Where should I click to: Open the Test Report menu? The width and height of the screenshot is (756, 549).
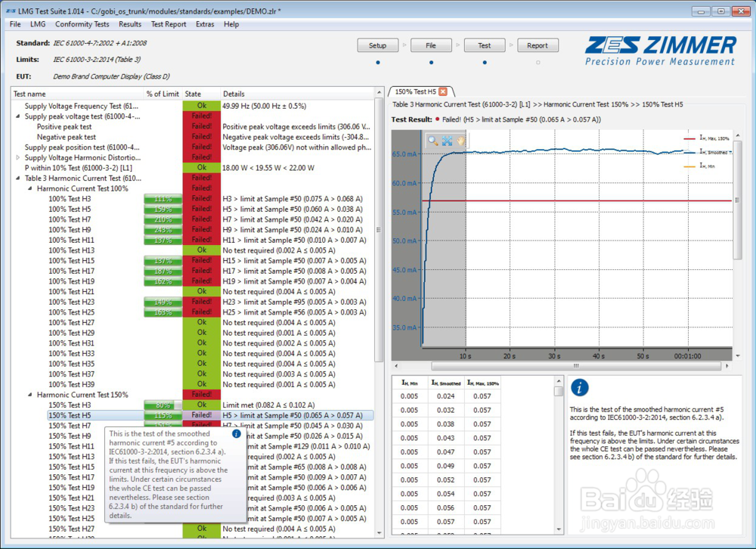(169, 24)
